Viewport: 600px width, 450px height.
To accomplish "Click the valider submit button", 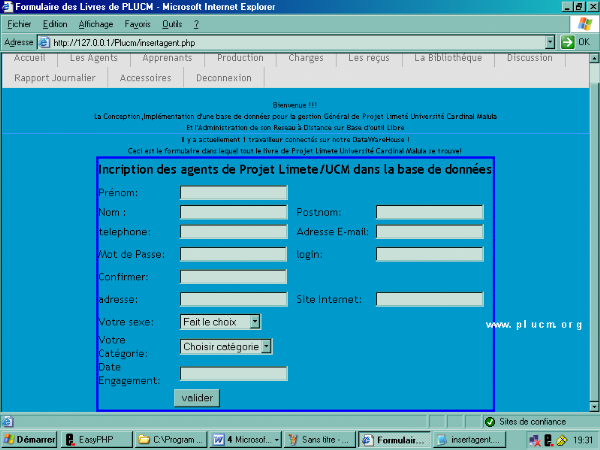I will 197,398.
